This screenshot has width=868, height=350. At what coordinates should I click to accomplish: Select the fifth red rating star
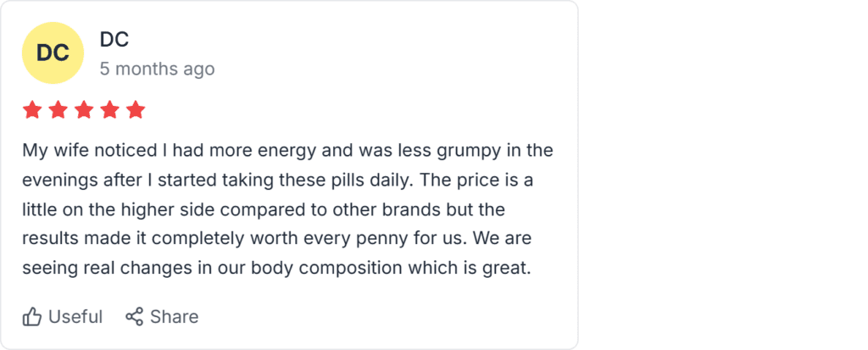pos(136,110)
